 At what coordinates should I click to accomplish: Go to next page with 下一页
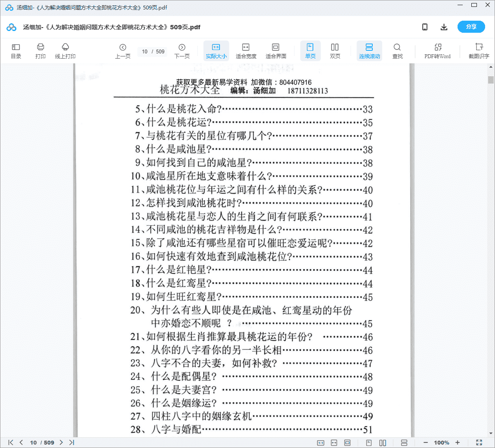[182, 51]
